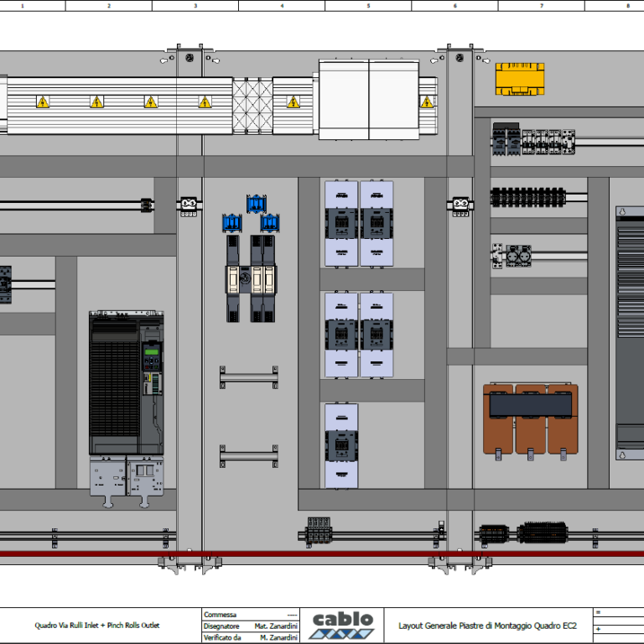Click the leftmost high-voltage warning symbol
Viewport: 644px width, 644px height.
pos(42,101)
